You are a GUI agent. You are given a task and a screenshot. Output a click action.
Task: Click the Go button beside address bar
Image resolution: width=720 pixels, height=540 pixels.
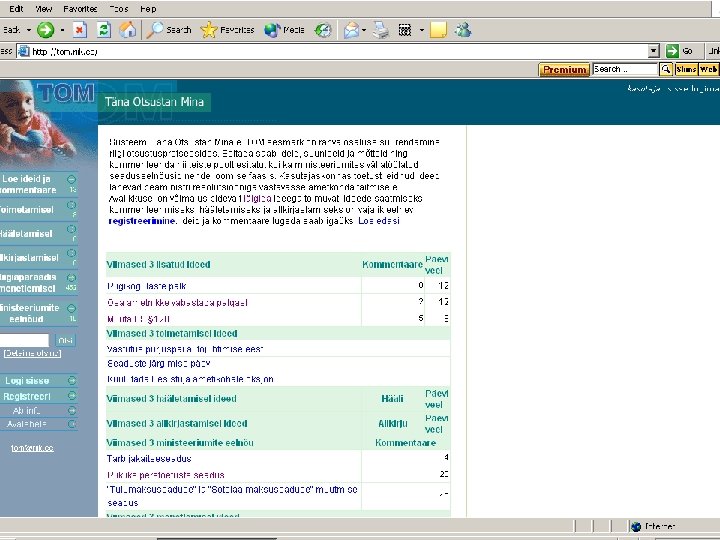coord(681,51)
